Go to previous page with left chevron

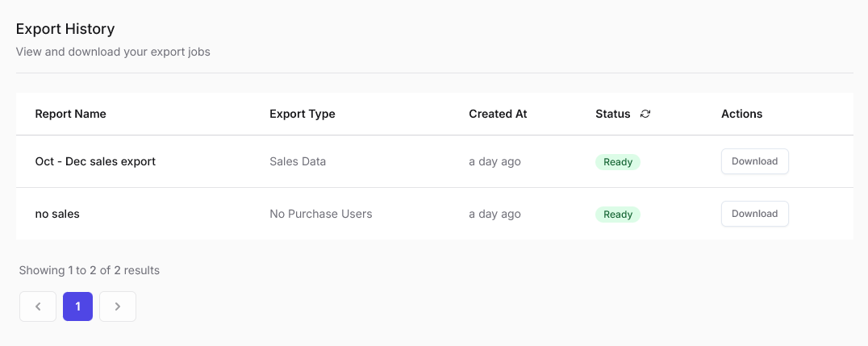point(38,306)
